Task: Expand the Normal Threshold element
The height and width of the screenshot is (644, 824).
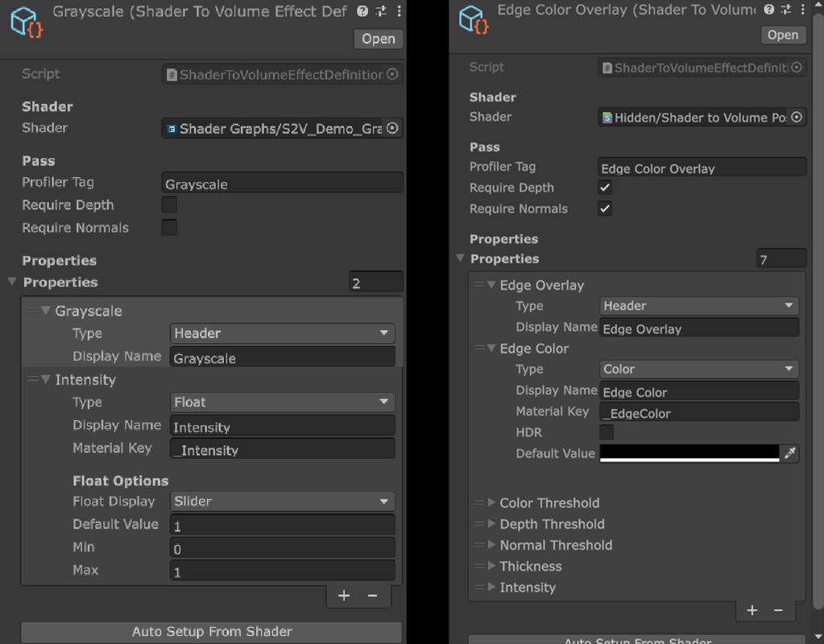Action: click(491, 545)
